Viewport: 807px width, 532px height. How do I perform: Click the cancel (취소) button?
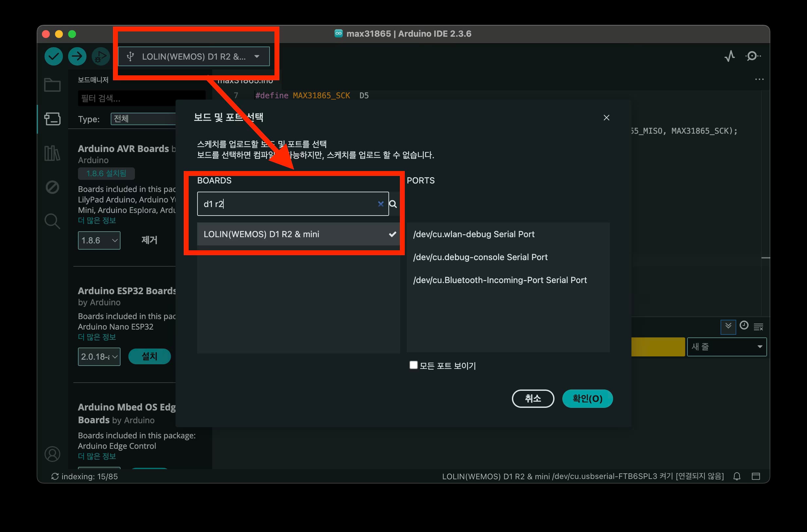tap(533, 399)
